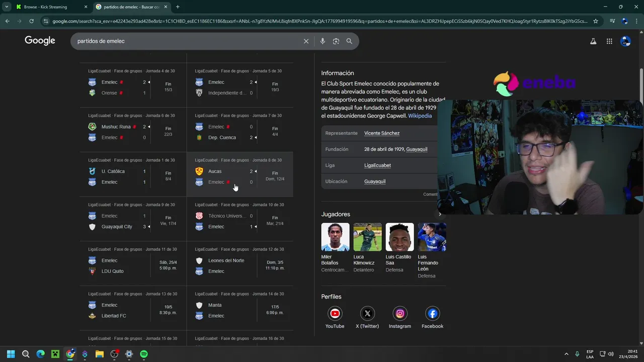
Task: Open Minecraft from the taskbar
Action: pos(55,354)
